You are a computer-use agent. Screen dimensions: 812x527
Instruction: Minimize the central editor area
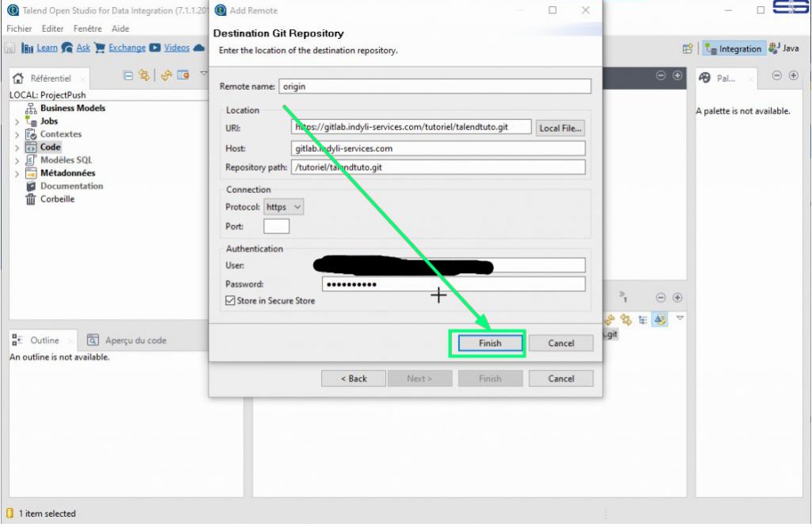pyautogui.click(x=661, y=75)
